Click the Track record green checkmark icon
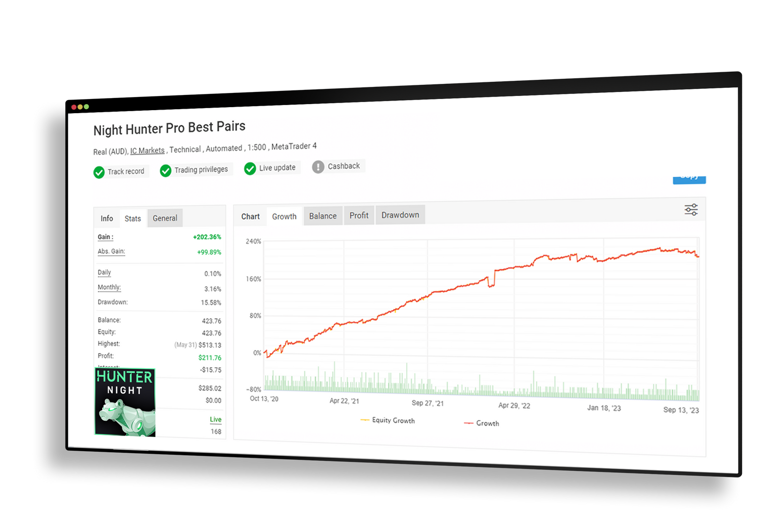Screen dimensions: 758x532 click(x=99, y=172)
